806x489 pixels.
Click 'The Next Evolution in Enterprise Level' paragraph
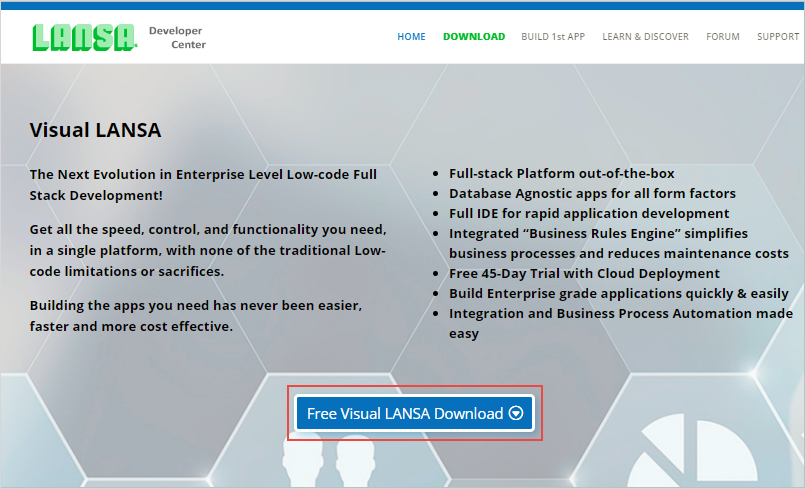(x=203, y=185)
